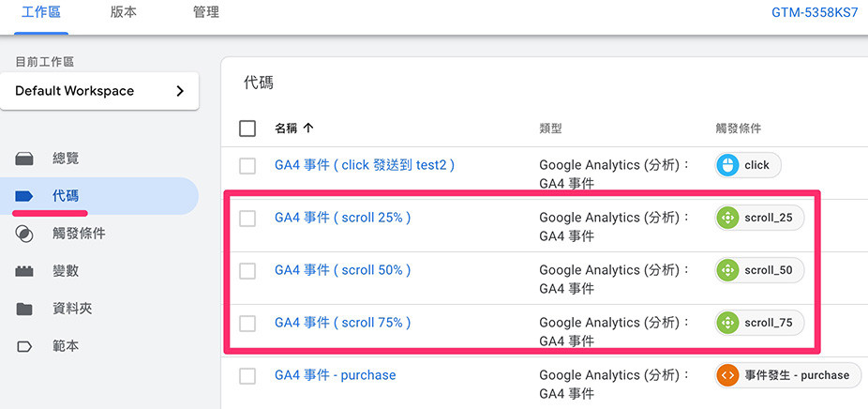Open GA4 事件 ( click 發送到 test2 ) tag
The height and width of the screenshot is (409, 868).
click(364, 165)
